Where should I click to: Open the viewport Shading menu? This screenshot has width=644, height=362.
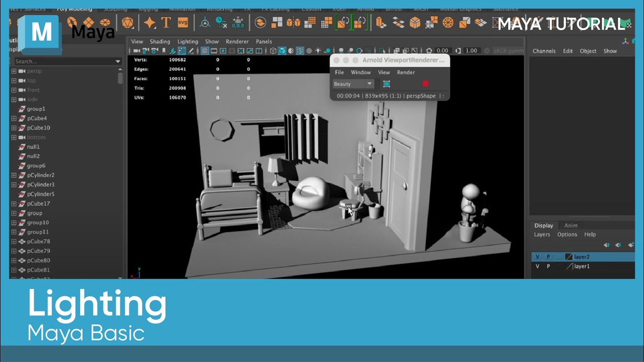point(160,42)
